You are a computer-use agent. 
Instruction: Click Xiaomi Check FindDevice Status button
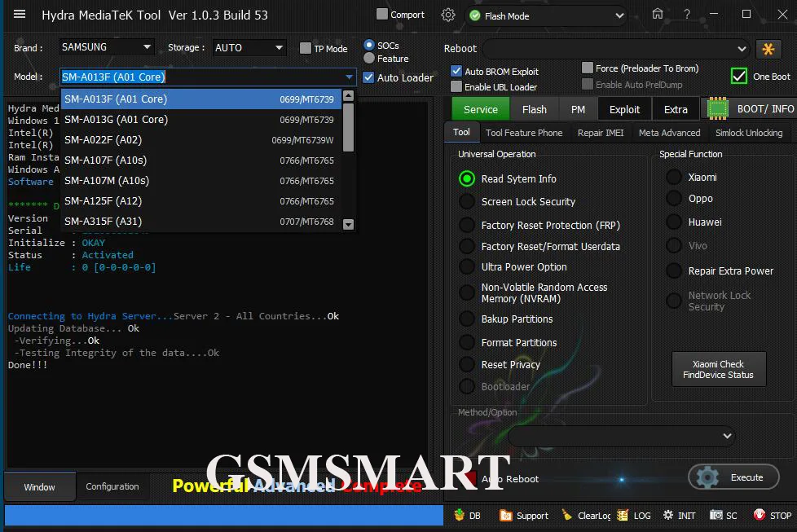[718, 369]
